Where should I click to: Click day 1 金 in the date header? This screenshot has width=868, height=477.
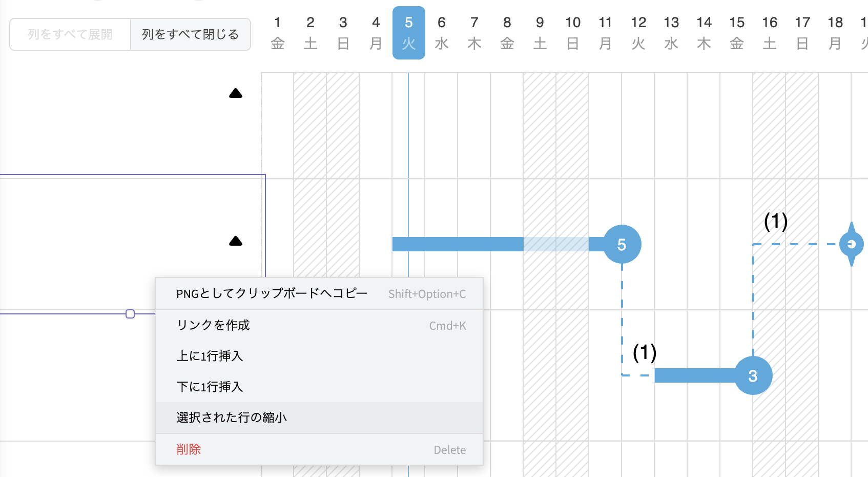pyautogui.click(x=277, y=33)
